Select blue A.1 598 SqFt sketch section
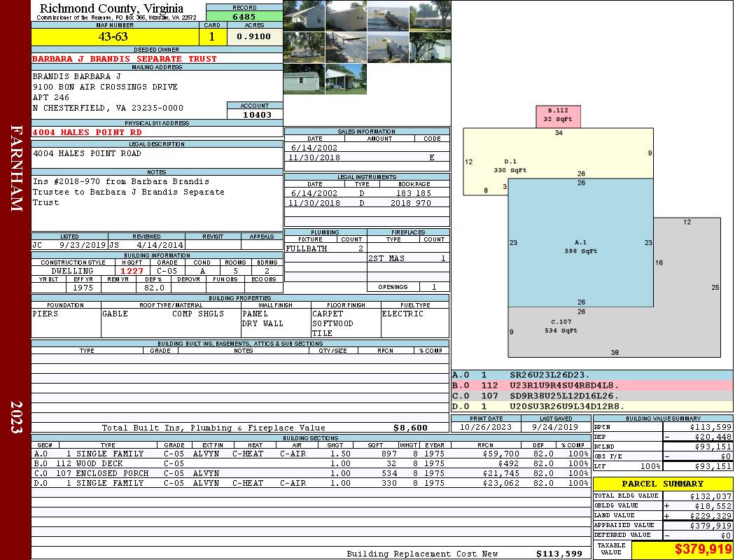Viewport: 735px width, 560px height. tap(580, 243)
